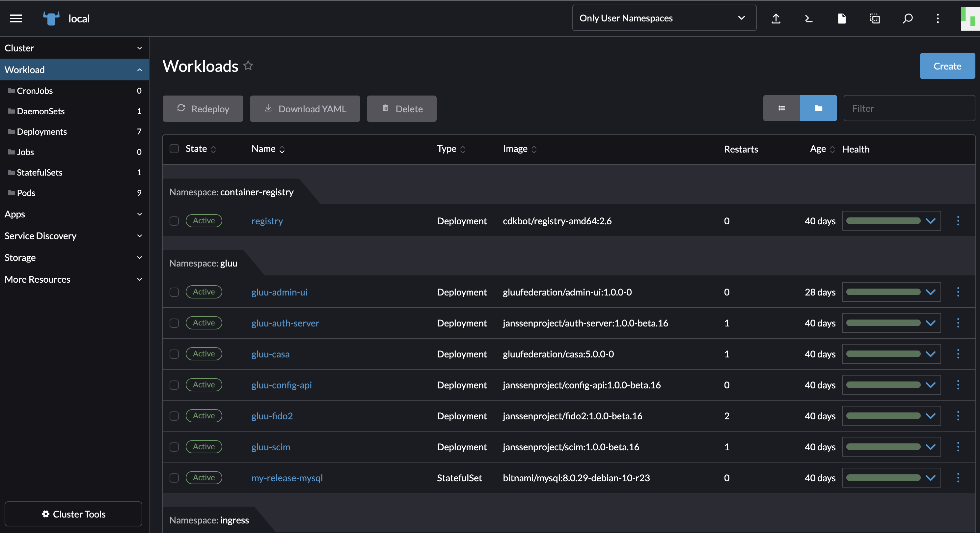980x533 pixels.
Task: Open Deployments in the sidebar
Action: click(74, 131)
